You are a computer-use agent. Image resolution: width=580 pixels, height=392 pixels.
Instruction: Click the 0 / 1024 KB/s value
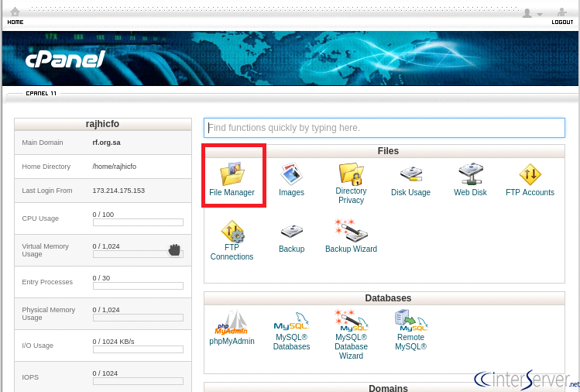[x=114, y=342]
